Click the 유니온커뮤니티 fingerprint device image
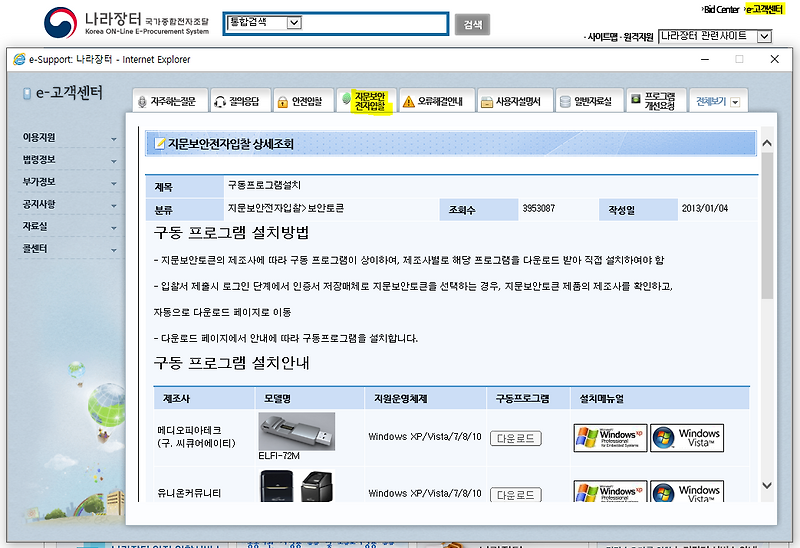 [296, 486]
